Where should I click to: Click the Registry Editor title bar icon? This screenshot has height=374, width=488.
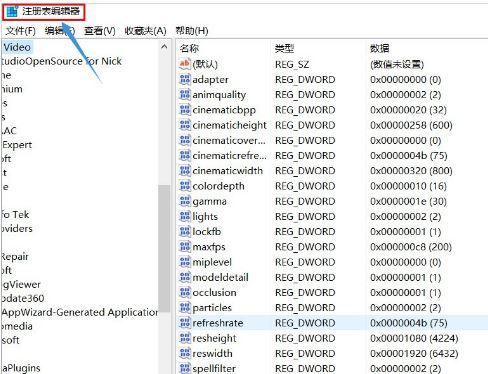click(x=12, y=12)
